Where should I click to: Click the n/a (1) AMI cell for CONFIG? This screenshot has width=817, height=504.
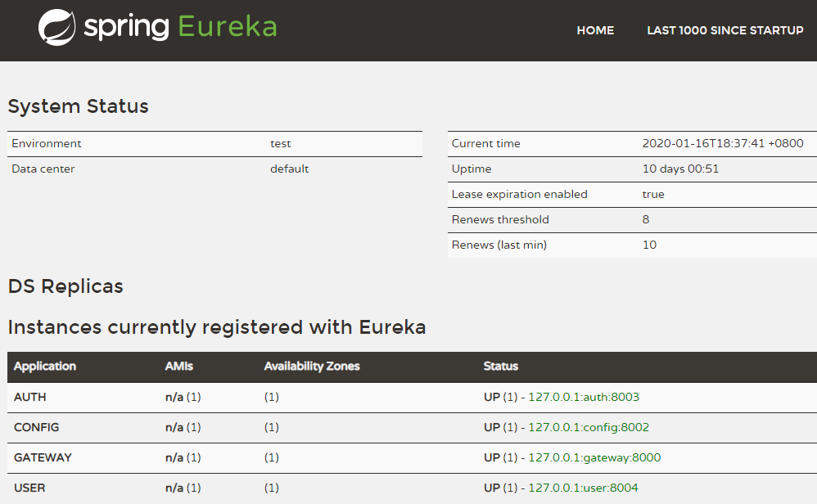183,427
